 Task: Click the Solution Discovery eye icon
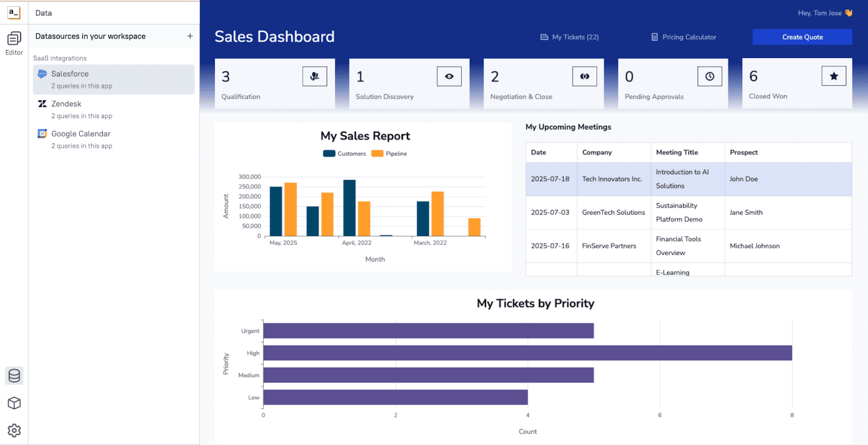click(449, 77)
